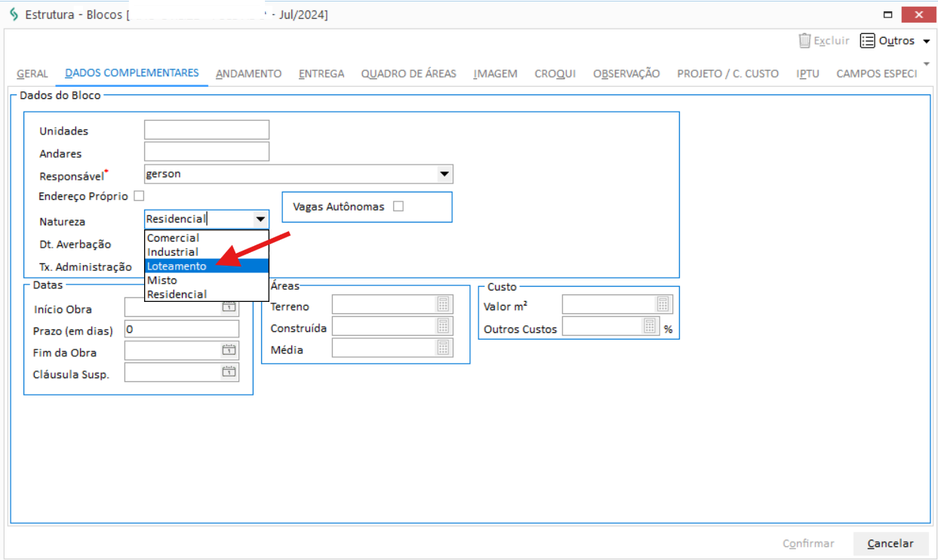This screenshot has width=938, height=560.
Task: Choose Comercial in the Natureza list
Action: coord(174,238)
